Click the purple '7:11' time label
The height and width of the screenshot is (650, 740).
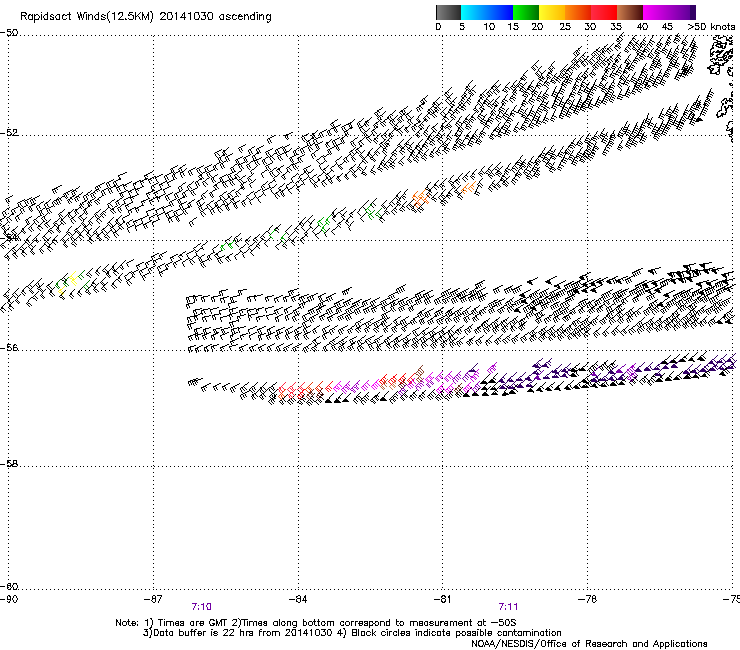click(508, 607)
